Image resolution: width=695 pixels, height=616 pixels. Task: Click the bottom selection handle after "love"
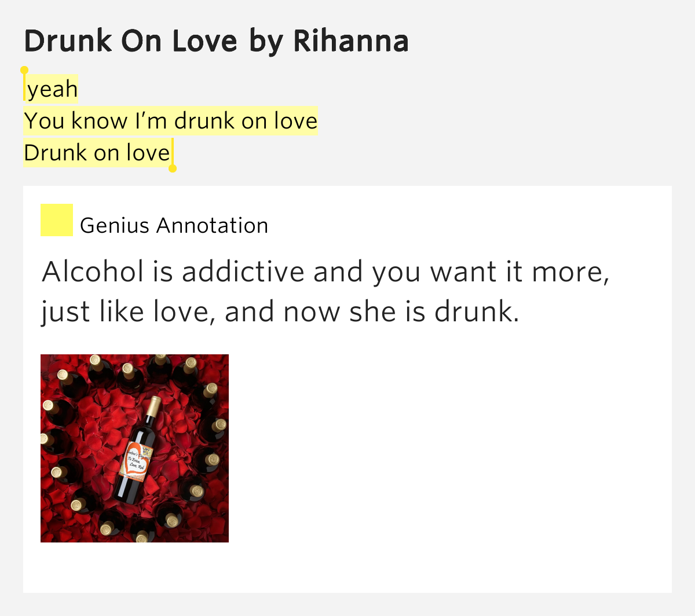coord(172,168)
